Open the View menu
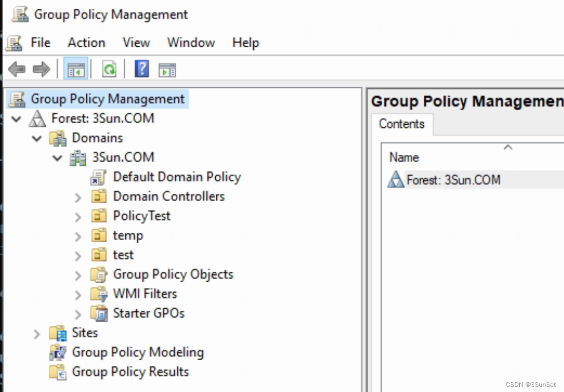This screenshot has width=564, height=392. (136, 43)
